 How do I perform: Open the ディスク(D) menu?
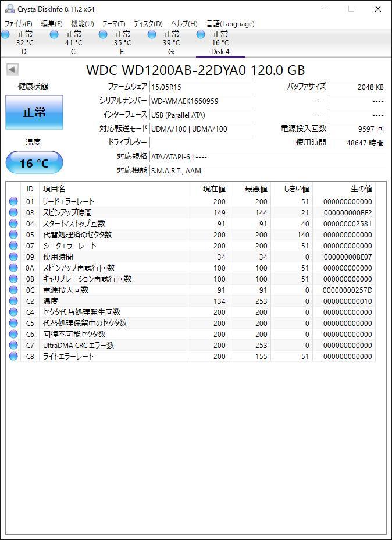(148, 24)
